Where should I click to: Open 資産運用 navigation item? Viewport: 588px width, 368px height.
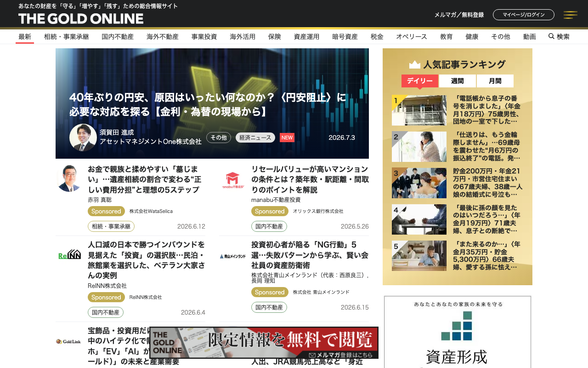[x=306, y=37]
